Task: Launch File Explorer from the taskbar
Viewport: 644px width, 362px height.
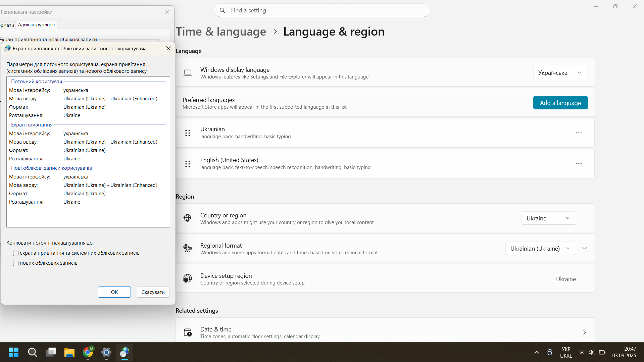Action: (x=69, y=352)
